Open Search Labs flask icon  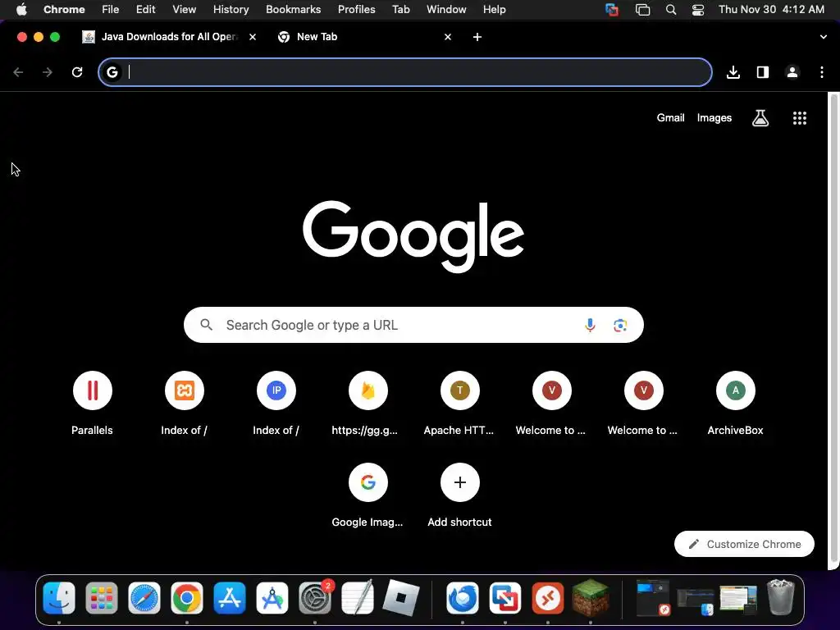pos(760,118)
